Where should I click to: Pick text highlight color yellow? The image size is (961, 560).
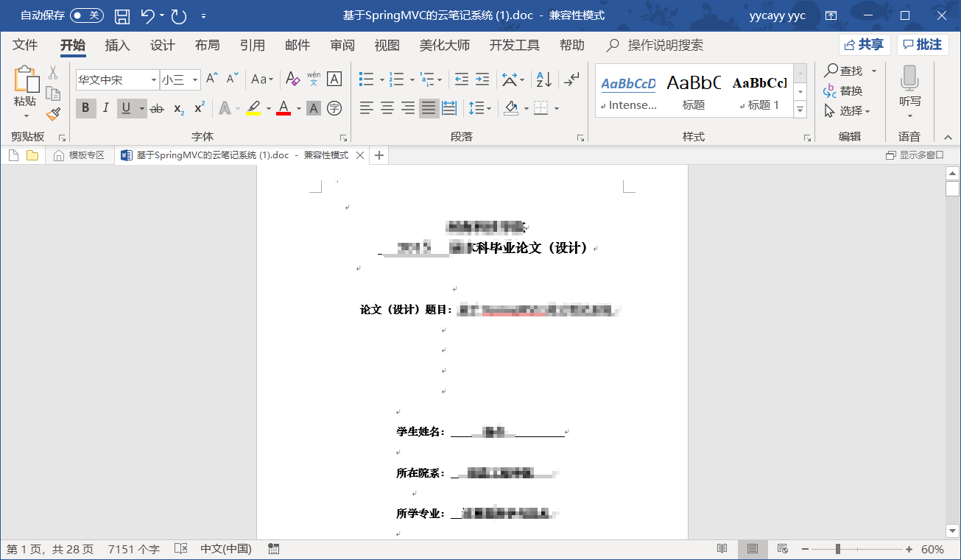point(253,109)
